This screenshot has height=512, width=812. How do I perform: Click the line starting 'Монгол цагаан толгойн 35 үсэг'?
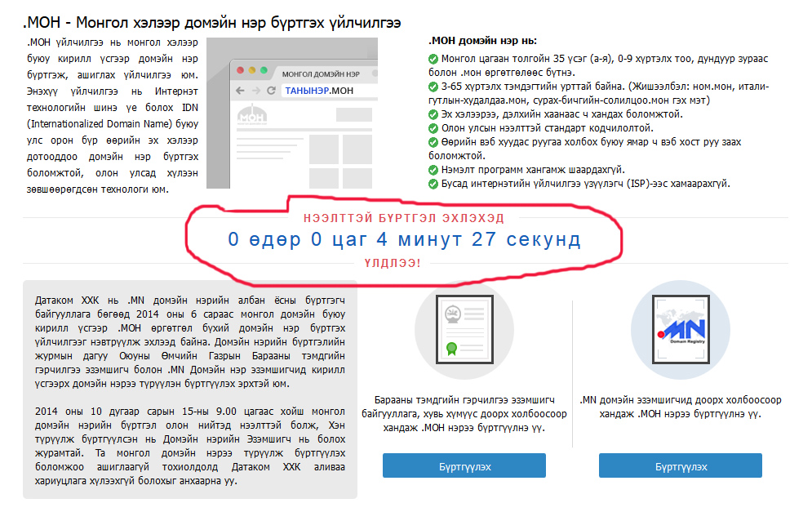tap(598, 65)
